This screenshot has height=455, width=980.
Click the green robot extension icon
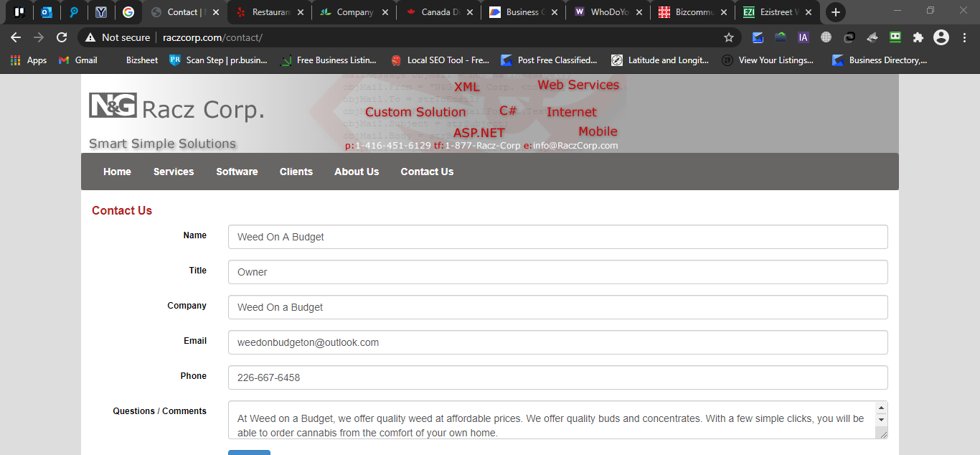(895, 37)
